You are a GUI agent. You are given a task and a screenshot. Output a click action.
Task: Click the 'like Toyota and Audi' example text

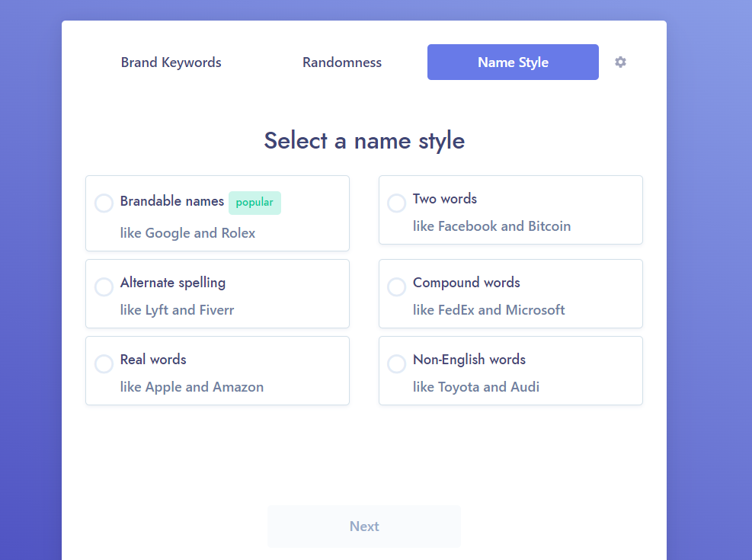coord(475,387)
